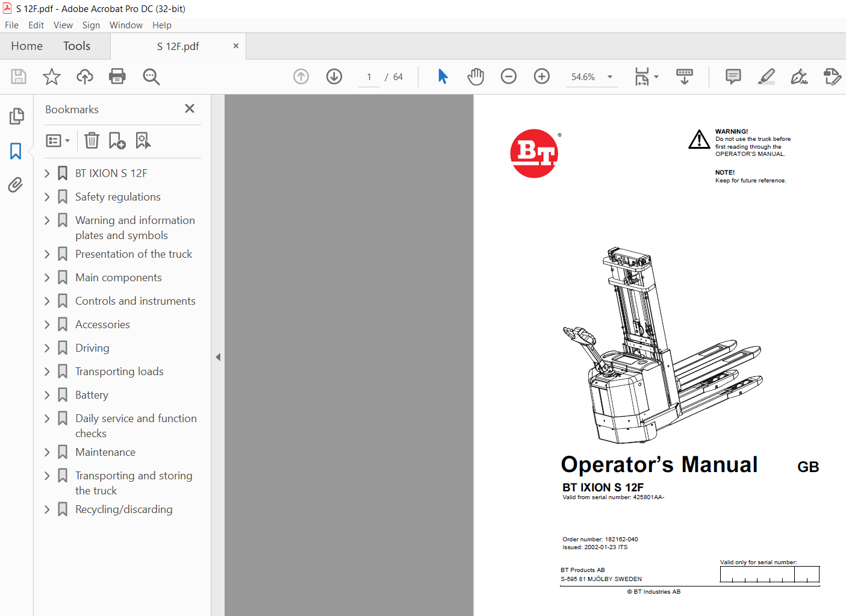Expand the BT IXION S 12F bookmark
Viewport: 846px width, 616px height.
tap(47, 173)
